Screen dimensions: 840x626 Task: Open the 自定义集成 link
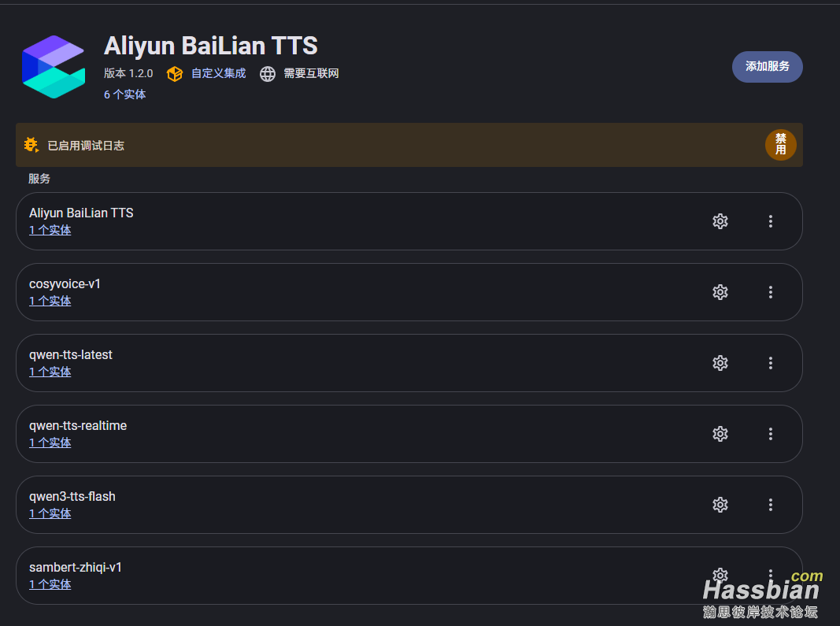pyautogui.click(x=218, y=73)
